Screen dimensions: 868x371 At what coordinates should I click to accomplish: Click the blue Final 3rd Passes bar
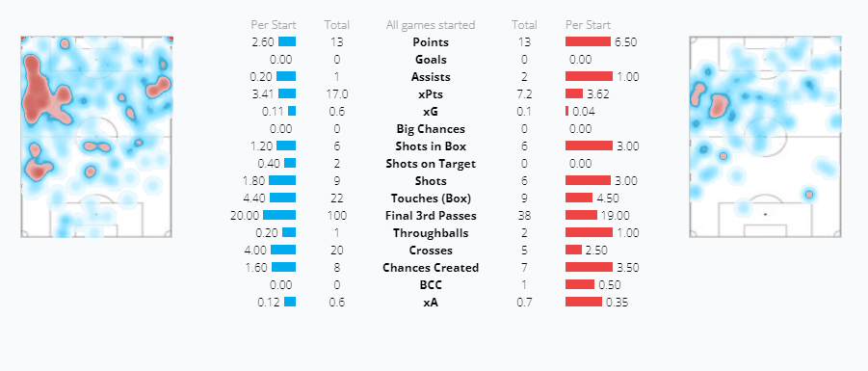tap(279, 216)
